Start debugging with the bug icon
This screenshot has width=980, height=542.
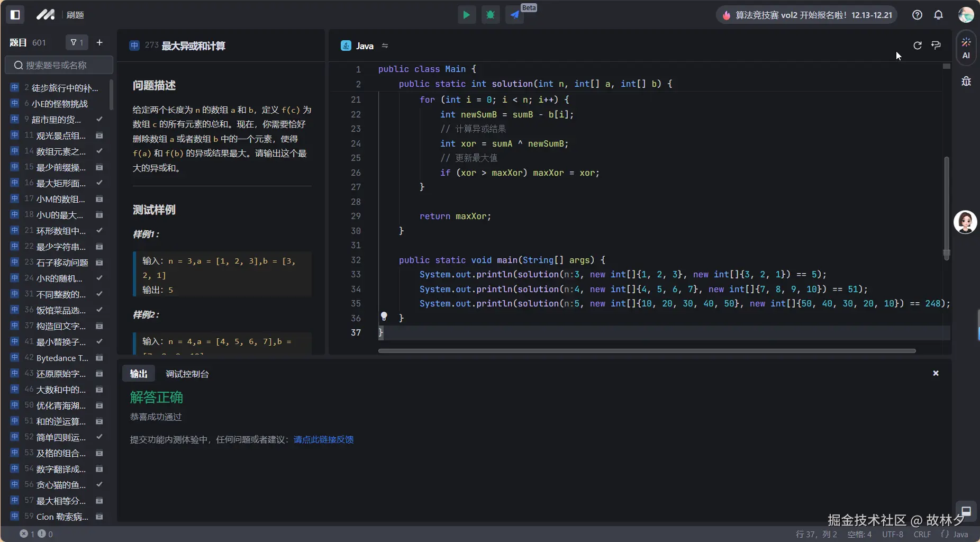491,15
